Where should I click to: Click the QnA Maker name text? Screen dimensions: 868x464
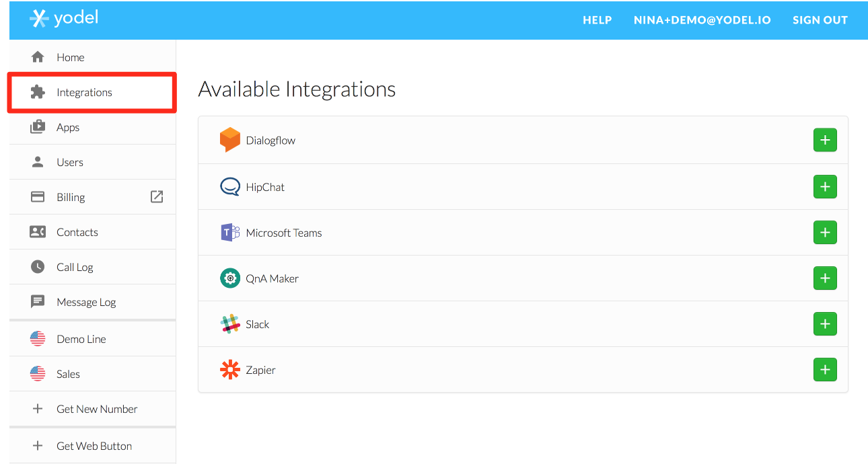point(273,278)
